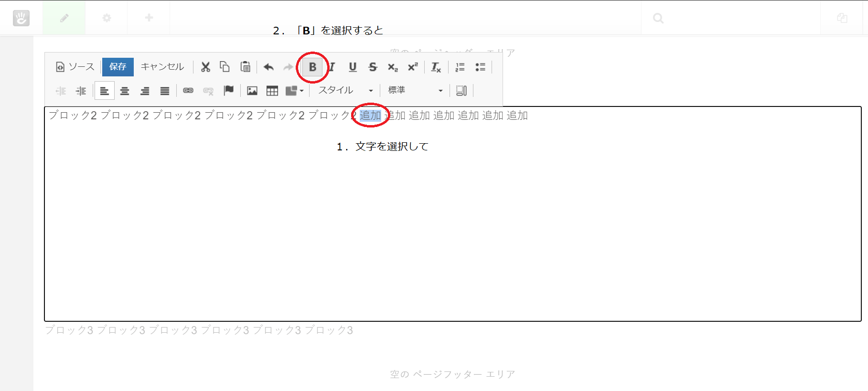Insert a hyperlink
This screenshot has width=868, height=391.
pos(188,91)
